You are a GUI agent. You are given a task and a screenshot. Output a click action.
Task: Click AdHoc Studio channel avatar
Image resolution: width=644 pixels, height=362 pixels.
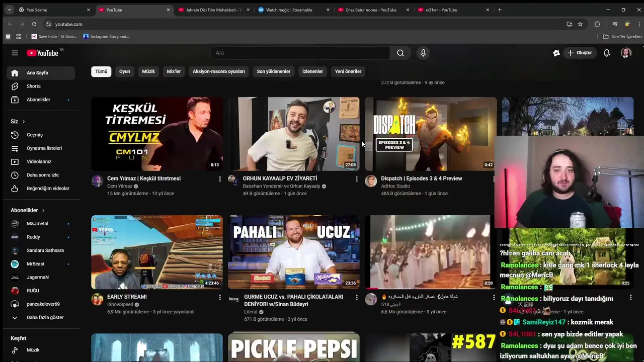coord(371,181)
